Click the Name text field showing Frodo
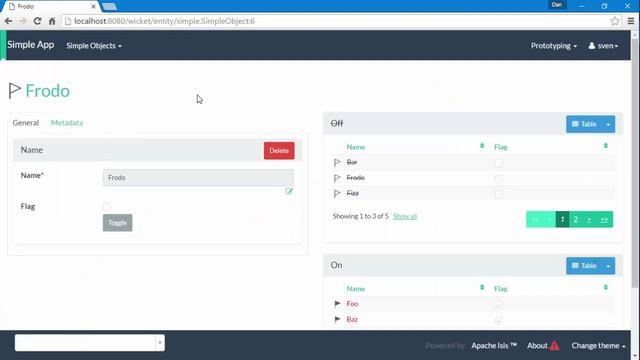The image size is (640, 360). pyautogui.click(x=198, y=178)
